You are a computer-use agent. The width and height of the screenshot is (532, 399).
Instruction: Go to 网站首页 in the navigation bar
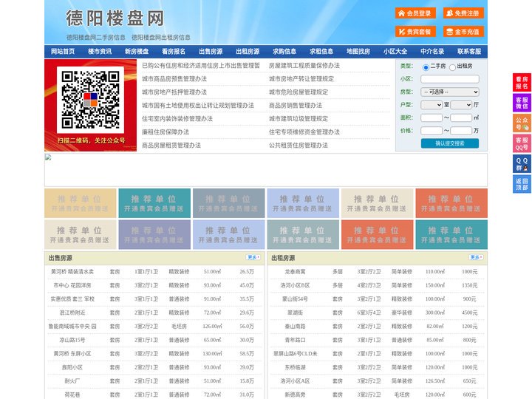point(63,52)
